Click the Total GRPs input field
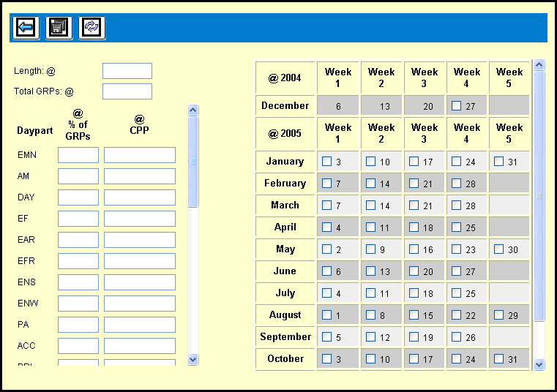This screenshot has width=557, height=392. (127, 91)
